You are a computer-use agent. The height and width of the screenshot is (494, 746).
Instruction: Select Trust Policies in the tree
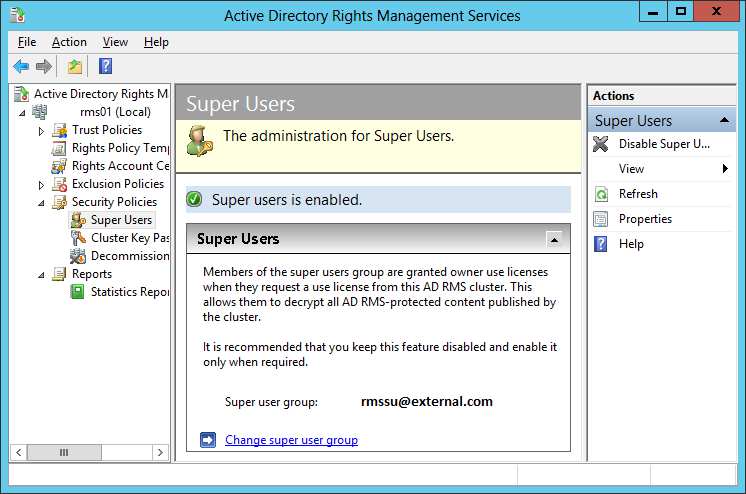(107, 130)
